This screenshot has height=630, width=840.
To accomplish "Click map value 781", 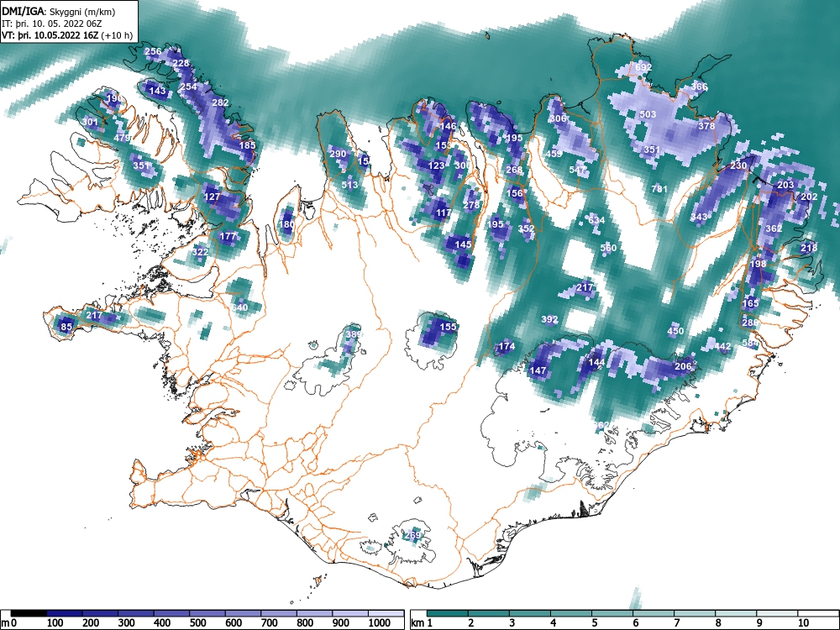I will pyautogui.click(x=659, y=188).
